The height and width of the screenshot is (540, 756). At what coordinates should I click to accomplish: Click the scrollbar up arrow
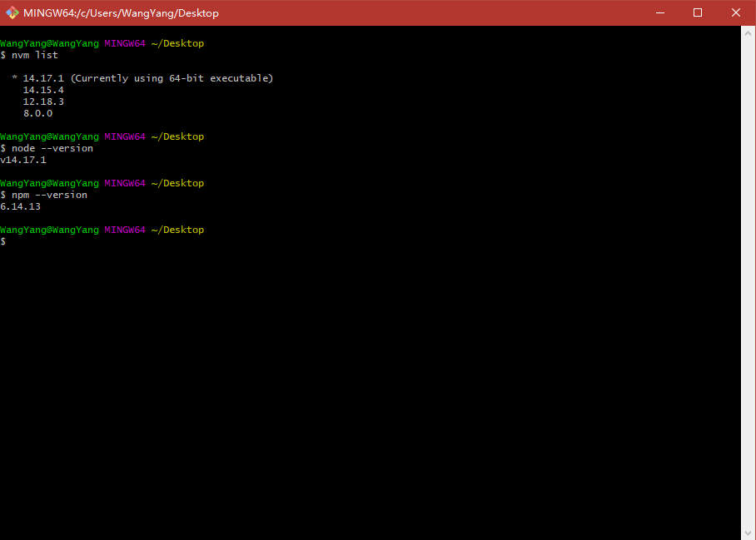tap(749, 34)
